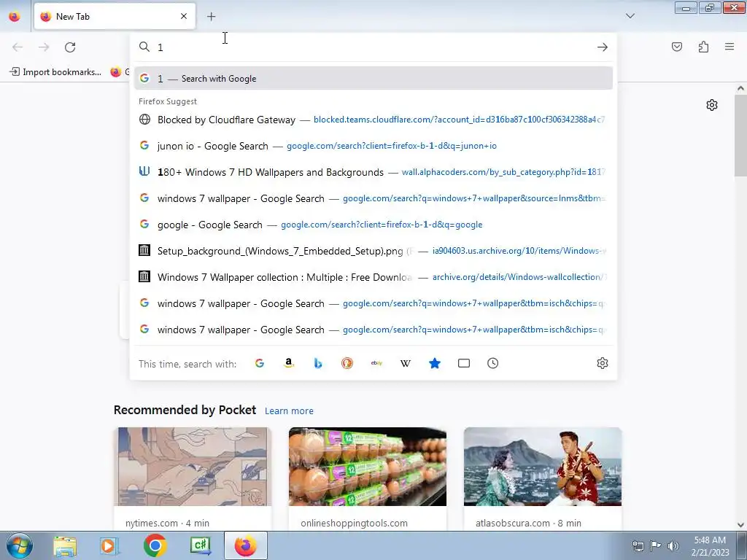
Task: Open the Extensions puzzle icon
Action: (x=703, y=47)
